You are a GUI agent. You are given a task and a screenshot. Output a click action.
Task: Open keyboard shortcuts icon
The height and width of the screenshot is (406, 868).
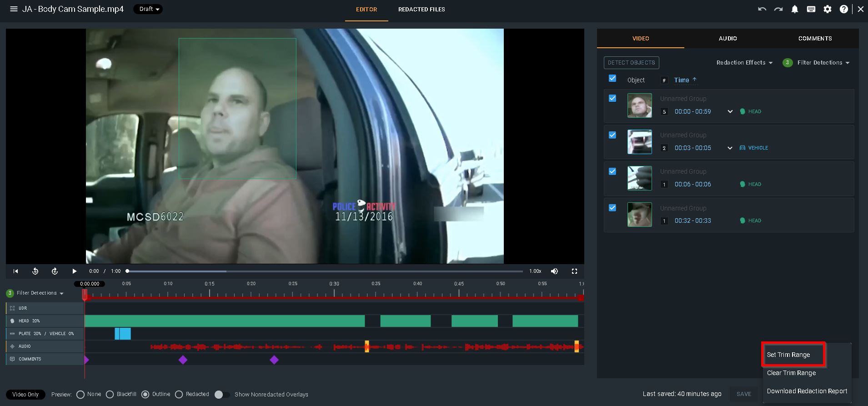(811, 9)
